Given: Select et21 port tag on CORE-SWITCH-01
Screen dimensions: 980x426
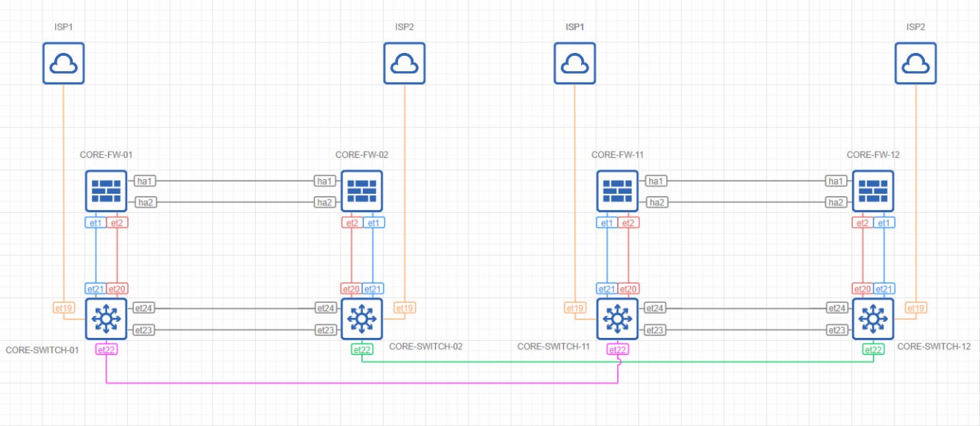Looking at the screenshot, I should click(x=96, y=289).
